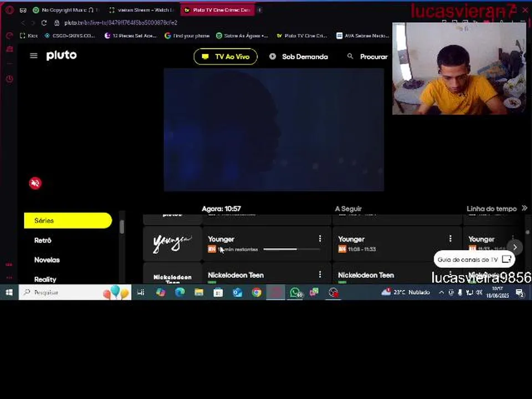The height and width of the screenshot is (399, 532).
Task: Select the Séries category
Action: coord(68,221)
